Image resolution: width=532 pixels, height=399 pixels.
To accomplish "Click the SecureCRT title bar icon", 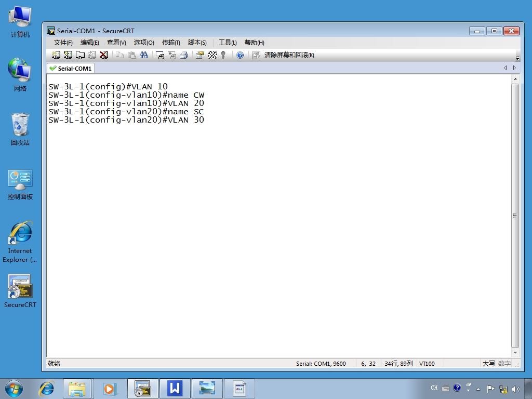I will tap(51, 31).
